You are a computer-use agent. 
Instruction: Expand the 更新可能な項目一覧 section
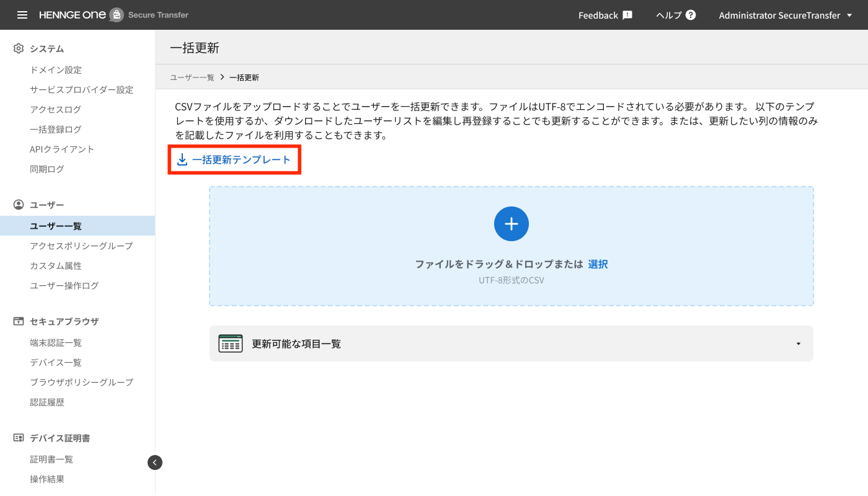point(798,343)
